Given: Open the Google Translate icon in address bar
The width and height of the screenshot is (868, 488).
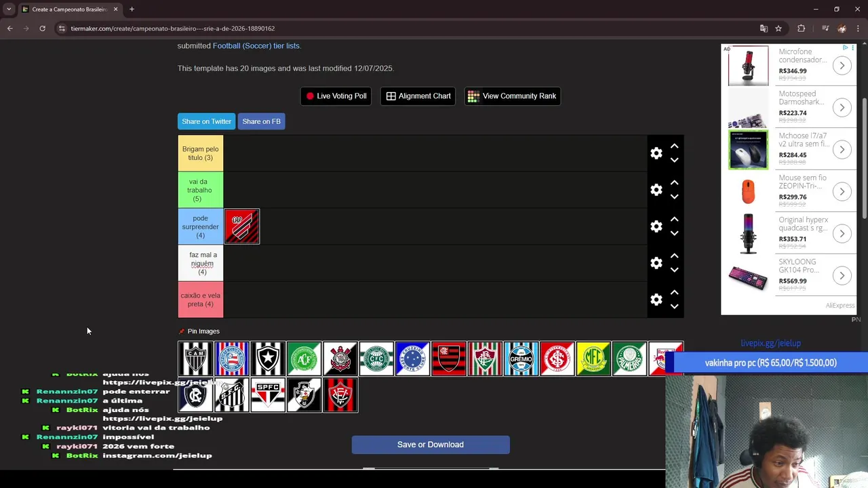Looking at the screenshot, I should point(764,28).
